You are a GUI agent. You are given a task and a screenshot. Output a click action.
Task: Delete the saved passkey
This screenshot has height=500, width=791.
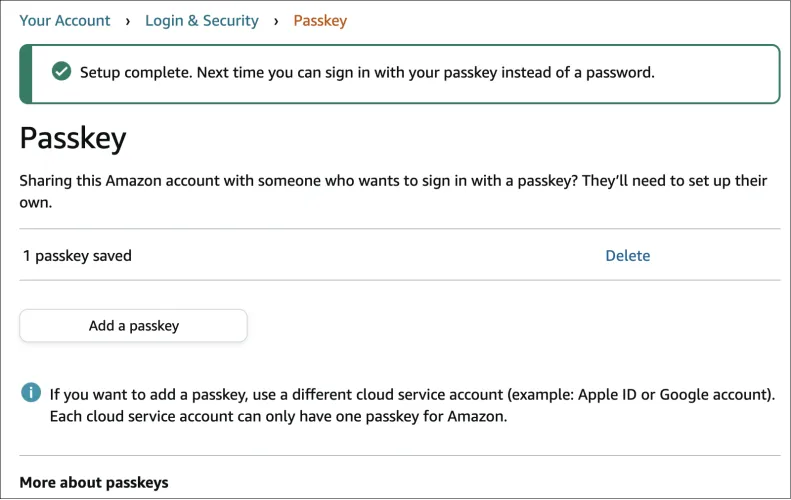(x=627, y=256)
